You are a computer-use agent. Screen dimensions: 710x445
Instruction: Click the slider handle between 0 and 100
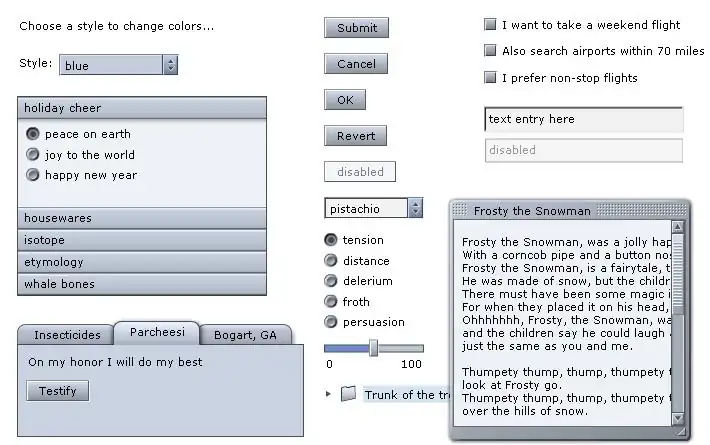[373, 348]
